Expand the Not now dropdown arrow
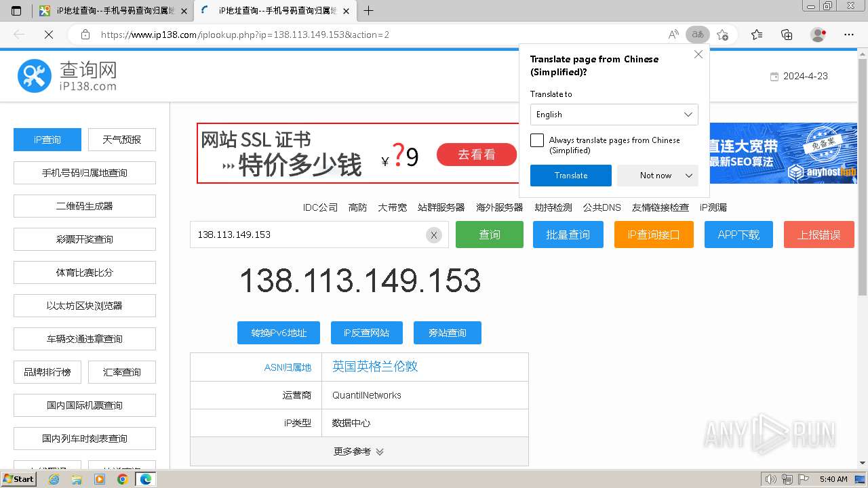This screenshot has height=488, width=868. click(x=689, y=176)
